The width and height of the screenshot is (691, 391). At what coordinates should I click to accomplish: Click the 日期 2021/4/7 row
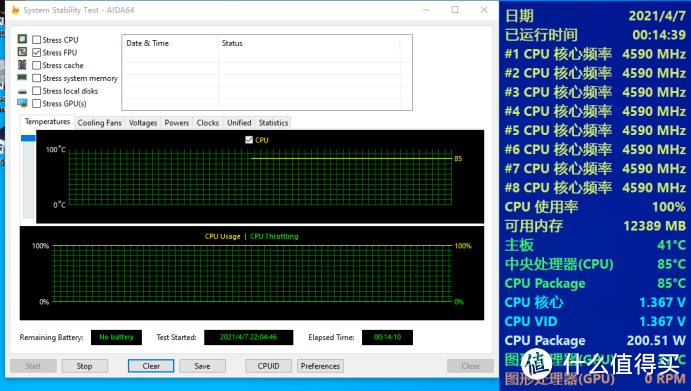point(595,15)
